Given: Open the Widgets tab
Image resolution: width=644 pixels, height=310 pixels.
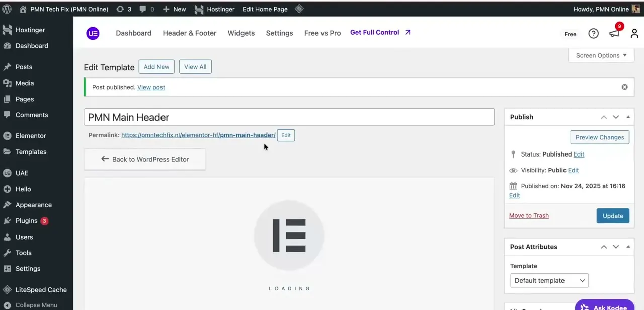Looking at the screenshot, I should pyautogui.click(x=241, y=33).
